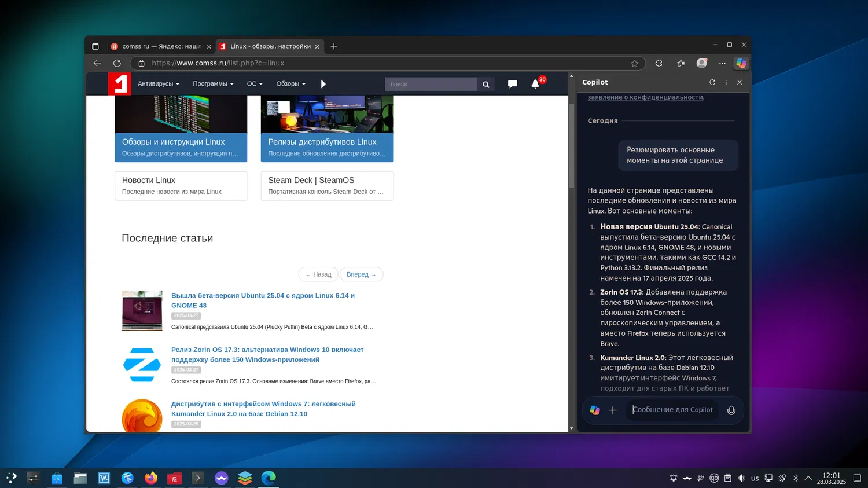Expand the Программы dropdown menu
This screenshot has height=488, width=868.
[x=213, y=84]
